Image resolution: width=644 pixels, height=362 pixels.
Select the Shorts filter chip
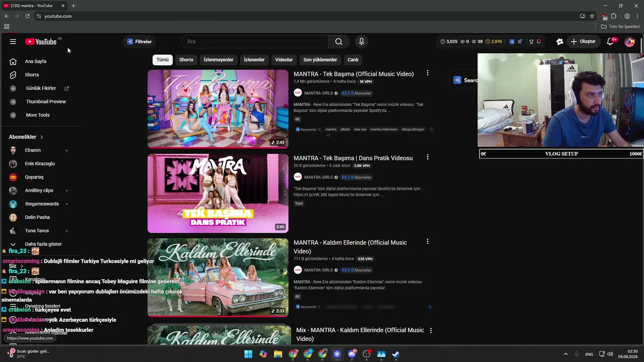click(186, 60)
